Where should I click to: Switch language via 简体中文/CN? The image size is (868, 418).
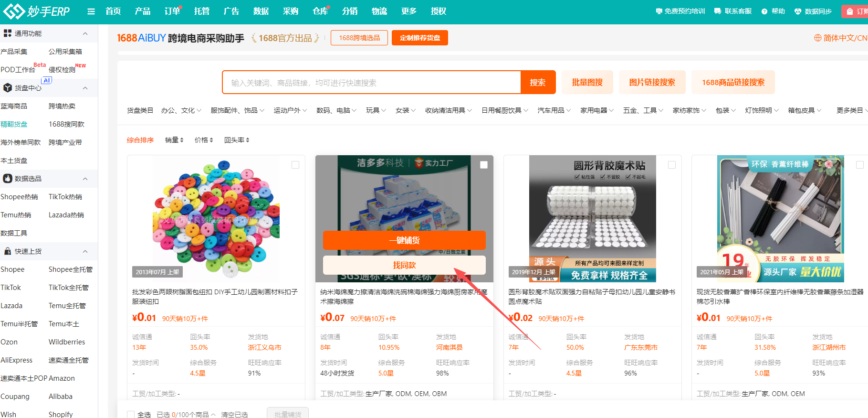pos(845,38)
